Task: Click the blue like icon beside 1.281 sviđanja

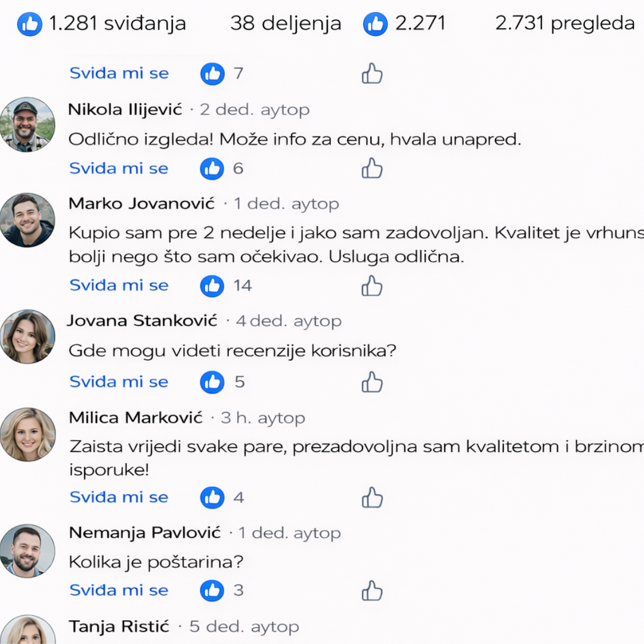Action: 30,24
